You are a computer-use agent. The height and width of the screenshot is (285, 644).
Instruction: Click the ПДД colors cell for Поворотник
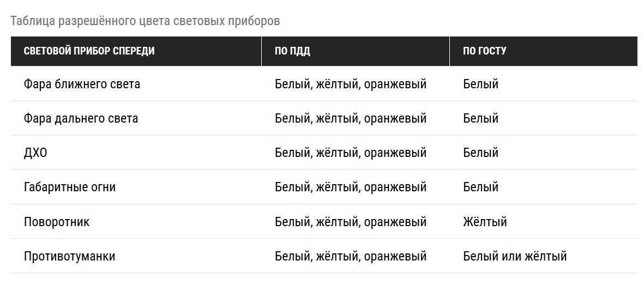click(x=351, y=222)
